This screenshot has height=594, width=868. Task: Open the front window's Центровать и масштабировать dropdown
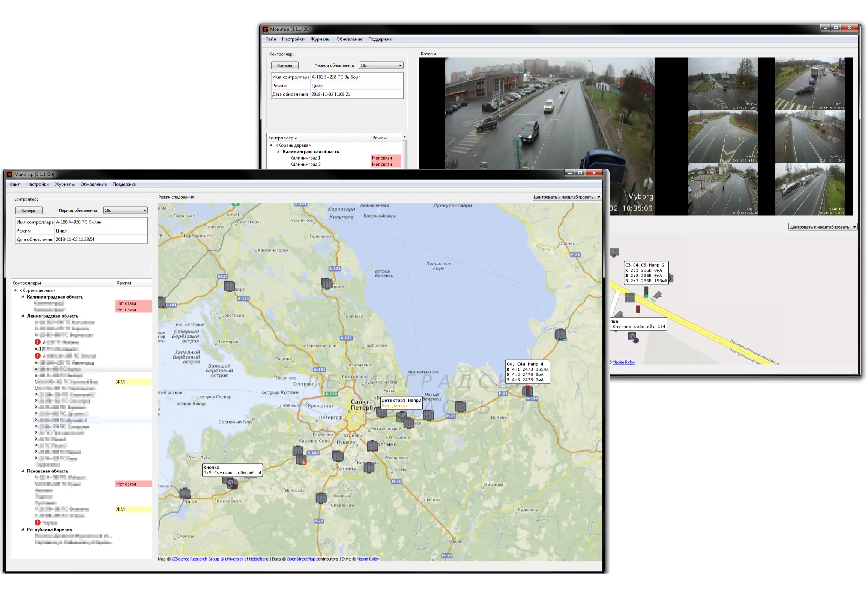[x=567, y=197]
